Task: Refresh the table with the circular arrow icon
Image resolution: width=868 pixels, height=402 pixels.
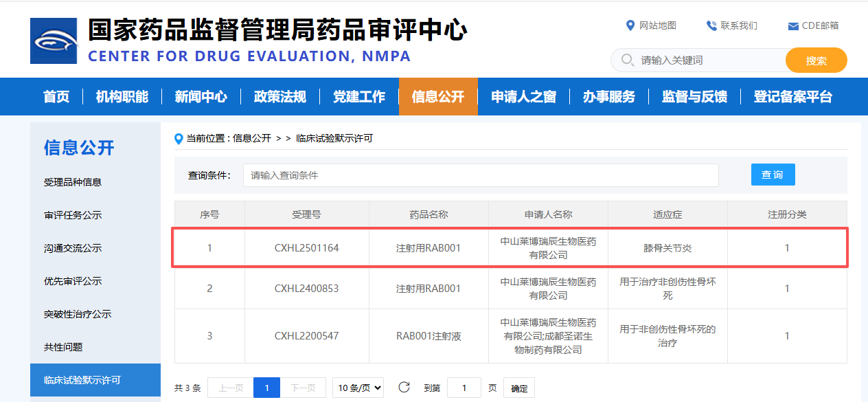Action: [x=403, y=388]
